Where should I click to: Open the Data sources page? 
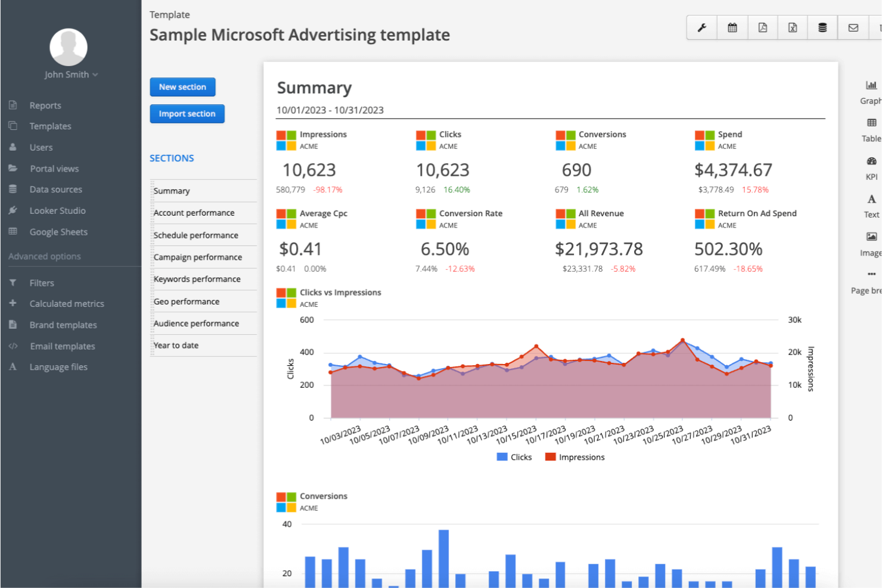(56, 189)
